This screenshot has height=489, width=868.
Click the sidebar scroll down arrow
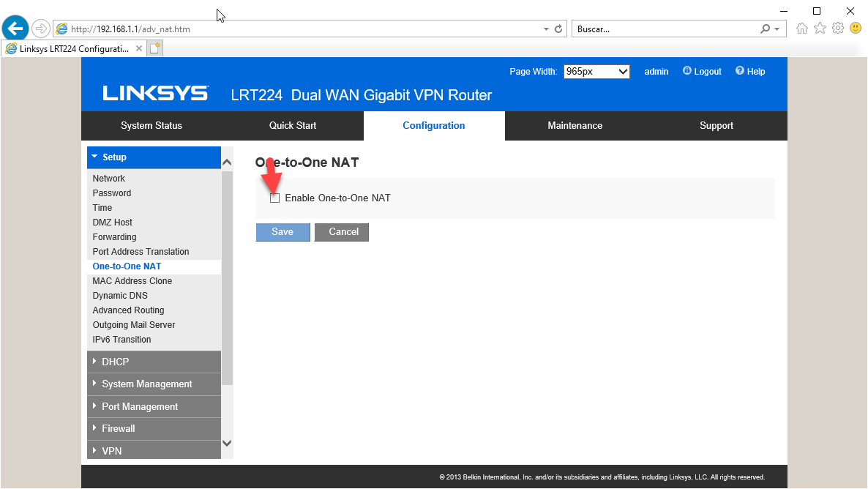[226, 443]
